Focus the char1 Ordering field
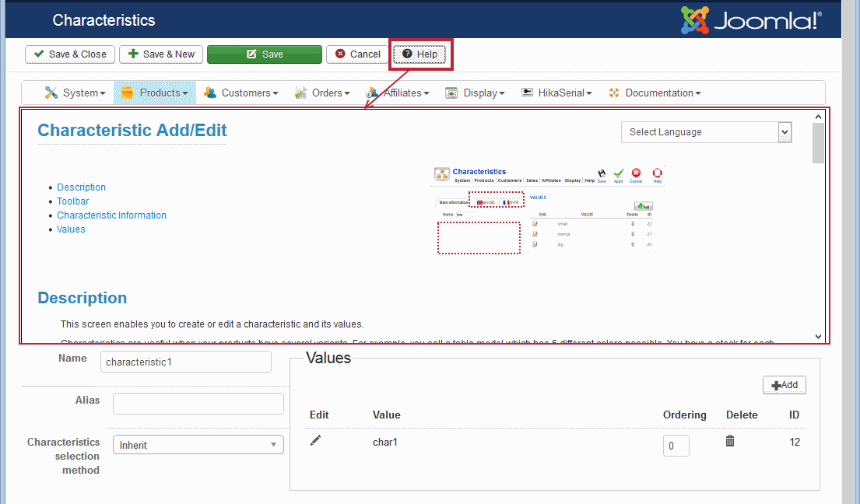The width and height of the screenshot is (860, 504). coord(676,446)
